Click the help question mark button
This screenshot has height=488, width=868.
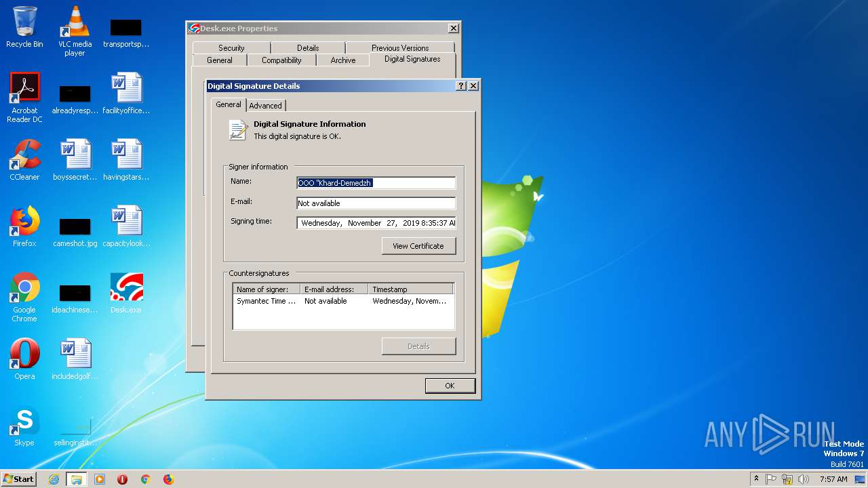pos(462,86)
